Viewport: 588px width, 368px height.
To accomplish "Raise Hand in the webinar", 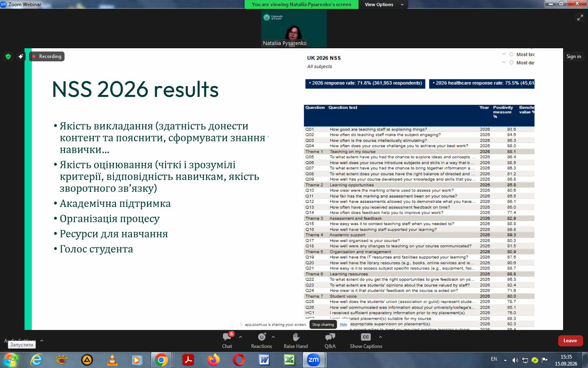I will [296, 340].
